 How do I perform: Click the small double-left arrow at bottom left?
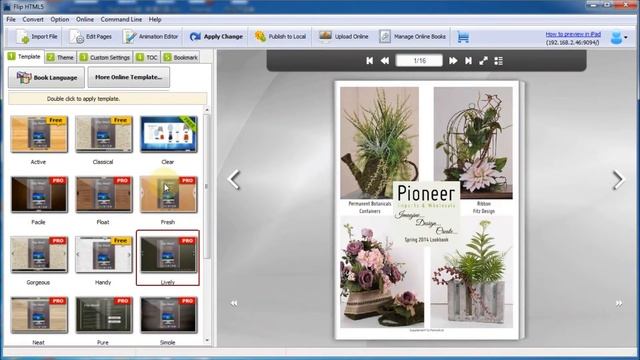click(x=234, y=303)
